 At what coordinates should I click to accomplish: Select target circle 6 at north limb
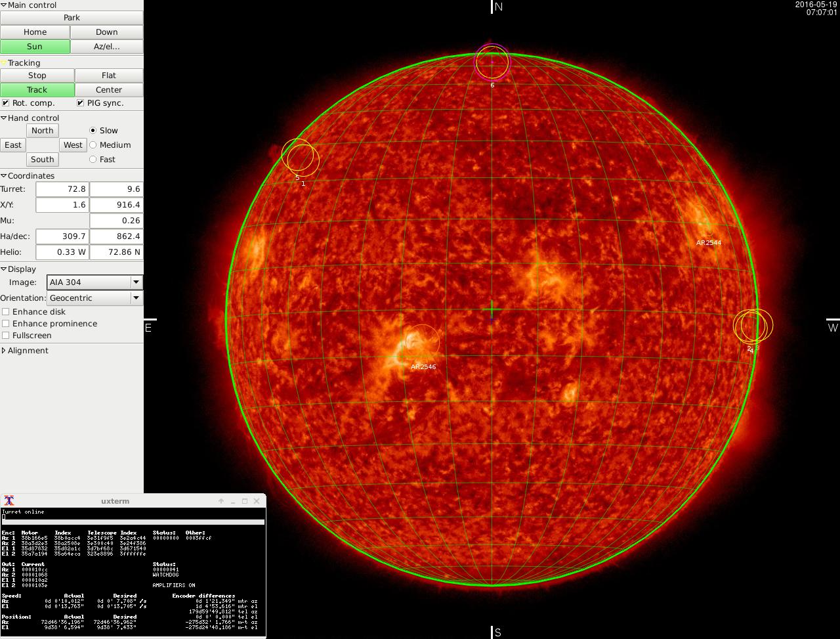(x=492, y=62)
